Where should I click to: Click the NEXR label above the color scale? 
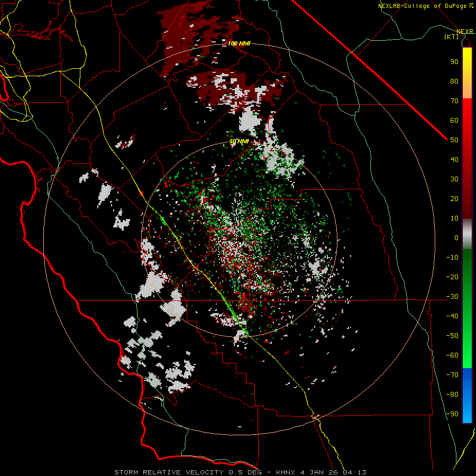tap(465, 31)
